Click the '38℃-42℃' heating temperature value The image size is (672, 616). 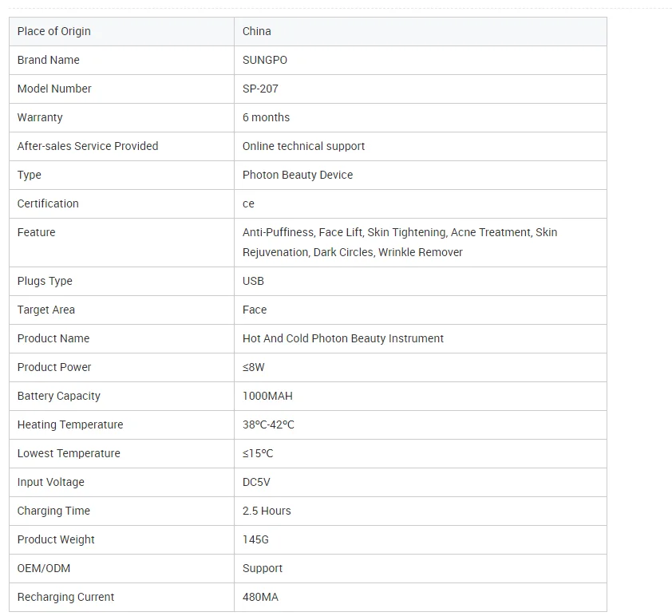[268, 424]
